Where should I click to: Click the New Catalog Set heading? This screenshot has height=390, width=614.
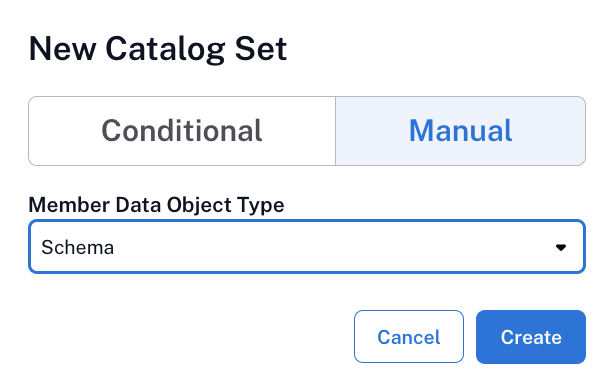coord(158,49)
